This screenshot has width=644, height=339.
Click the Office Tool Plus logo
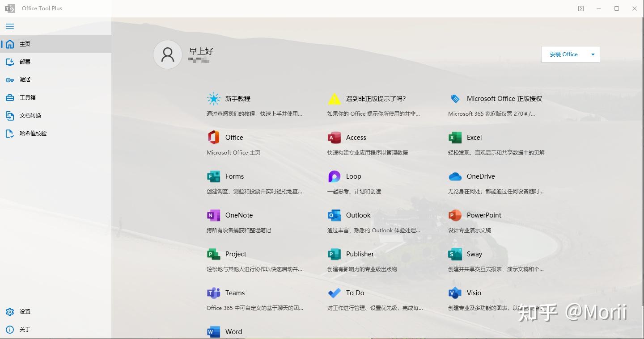(10, 8)
